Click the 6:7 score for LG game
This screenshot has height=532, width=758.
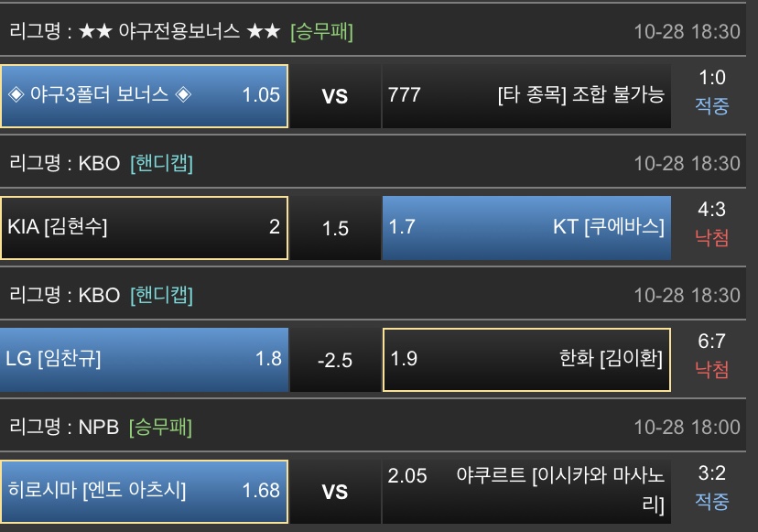(711, 342)
